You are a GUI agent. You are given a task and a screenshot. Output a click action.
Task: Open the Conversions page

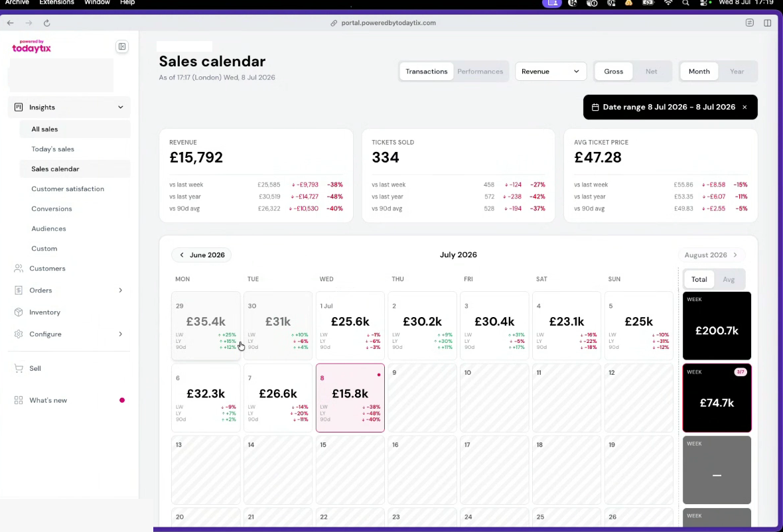[x=75, y=209]
